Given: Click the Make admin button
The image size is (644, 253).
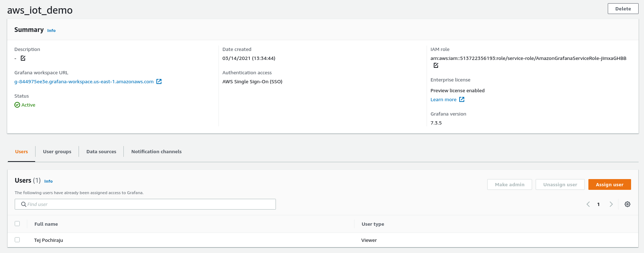Looking at the screenshot, I should (x=509, y=184).
